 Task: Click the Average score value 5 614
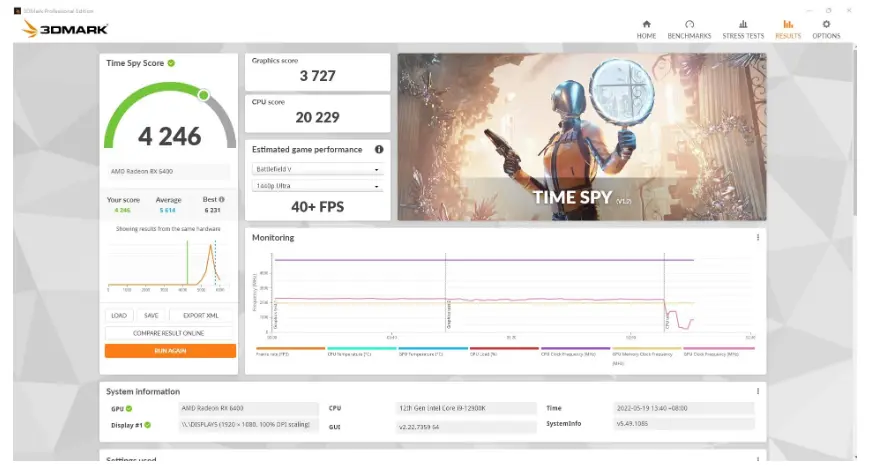pyautogui.click(x=167, y=211)
